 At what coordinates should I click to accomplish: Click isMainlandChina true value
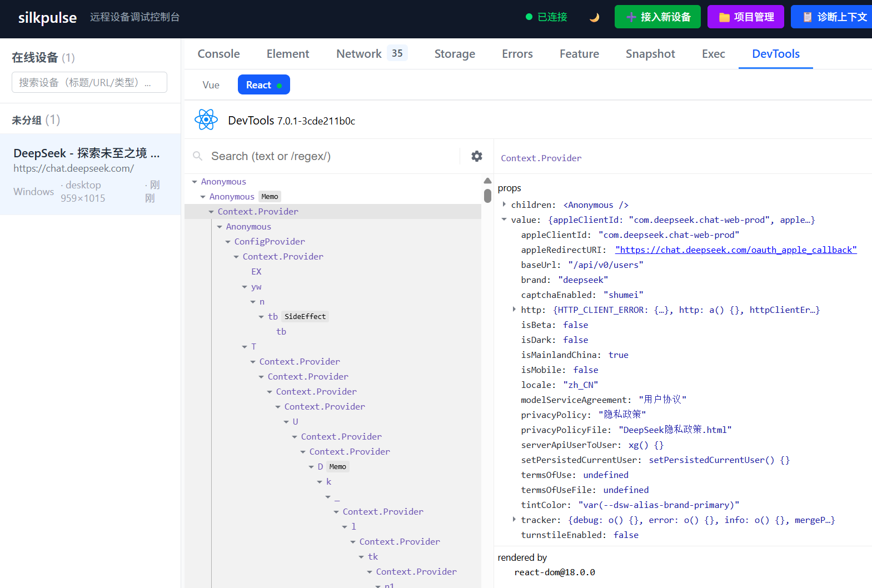tap(618, 355)
